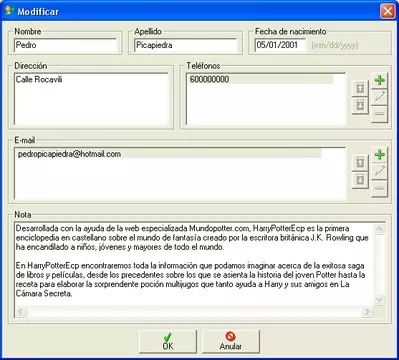Move e-mail entry up in list
This screenshot has width=399, height=360.
coord(360,163)
